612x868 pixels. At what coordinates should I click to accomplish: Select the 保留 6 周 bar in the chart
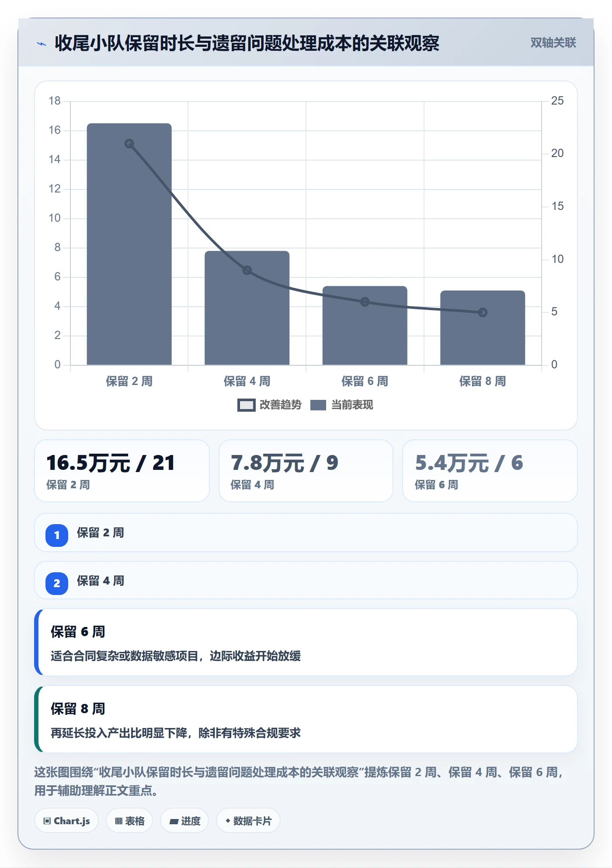click(365, 325)
